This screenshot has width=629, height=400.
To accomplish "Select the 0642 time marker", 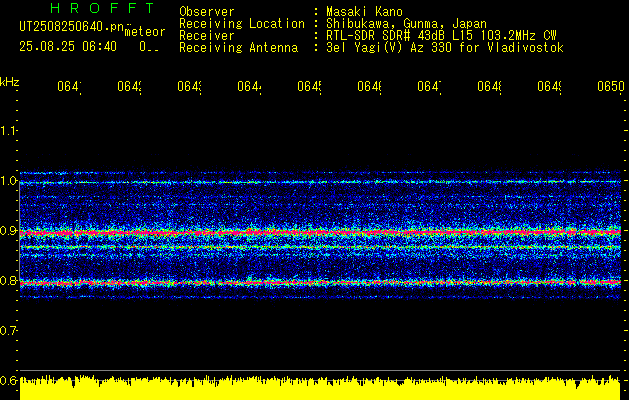I will [x=129, y=86].
